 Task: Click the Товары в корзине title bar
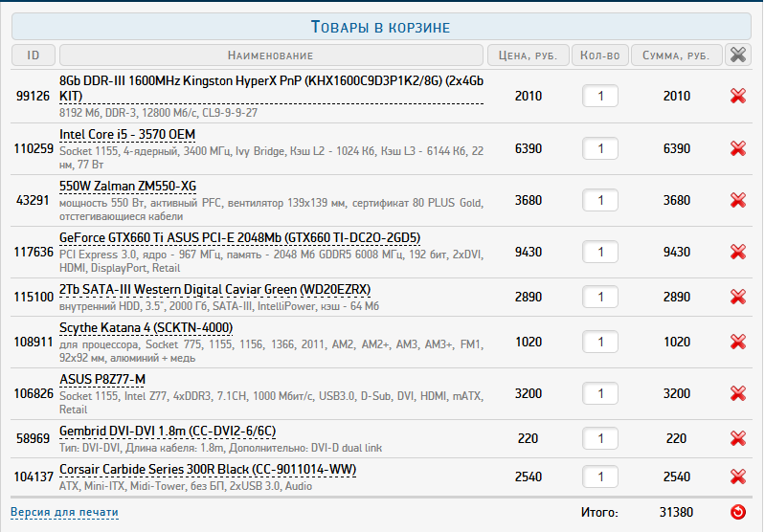pyautogui.click(x=381, y=27)
